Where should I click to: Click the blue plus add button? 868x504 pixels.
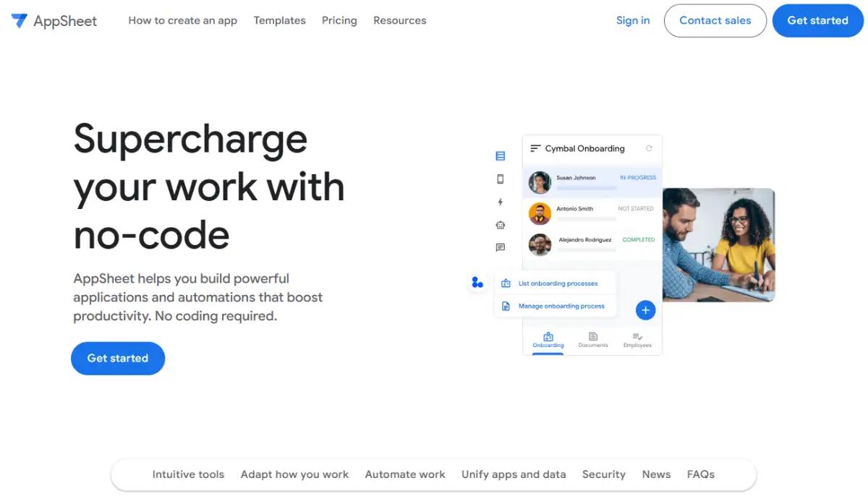pyautogui.click(x=645, y=310)
